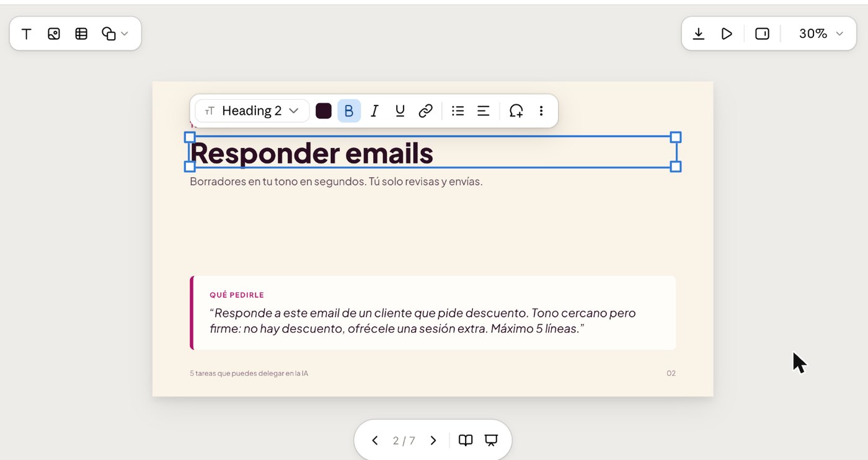Click the speech bubble with plus icon
This screenshot has width=868, height=460.
tap(516, 111)
